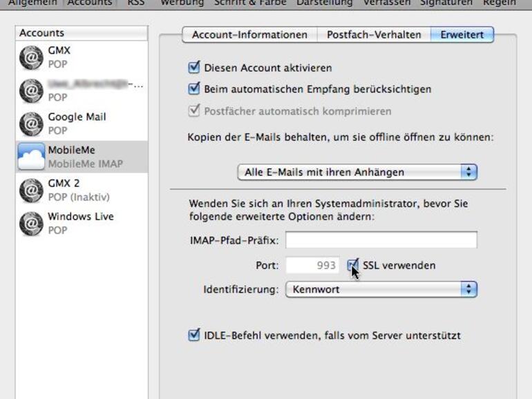Select the Google Mail account icon
The height and width of the screenshot is (399, 532).
point(31,124)
